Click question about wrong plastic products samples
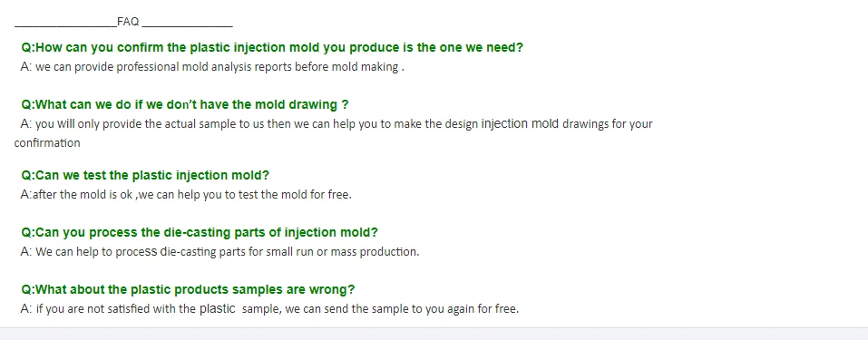The height and width of the screenshot is (340, 868). point(188,289)
